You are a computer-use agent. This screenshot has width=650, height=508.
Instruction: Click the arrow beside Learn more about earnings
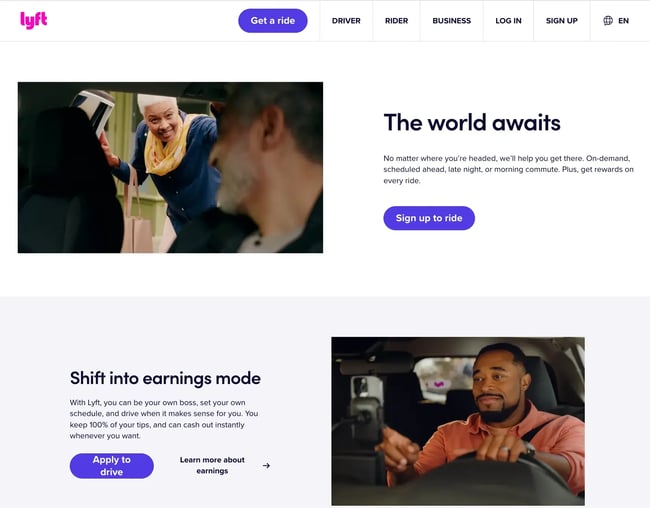[266, 466]
